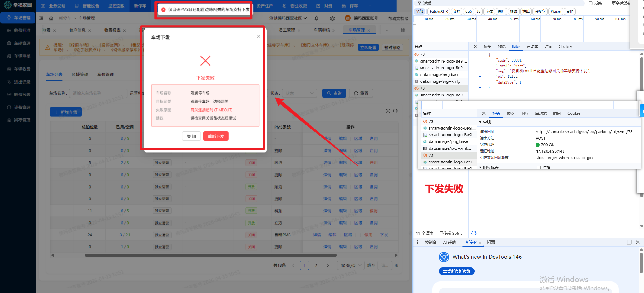
Task: Click the pretty-print braces icon in DevTools
Action: [474, 233]
